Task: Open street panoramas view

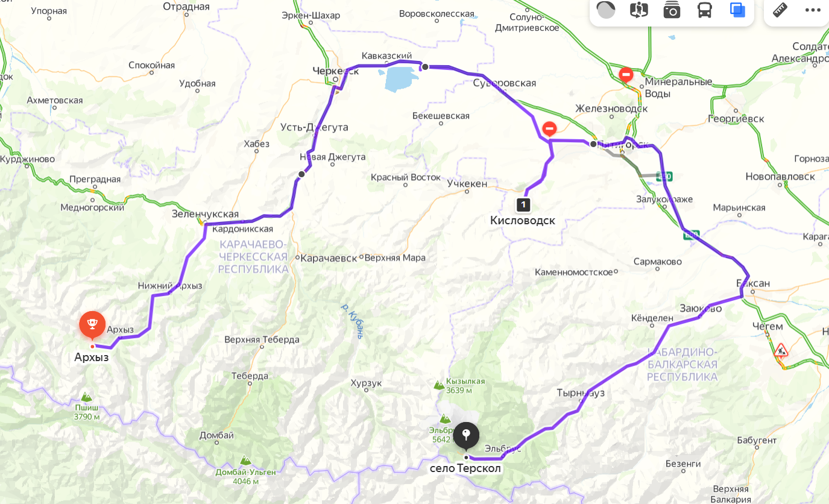Action: coord(638,10)
